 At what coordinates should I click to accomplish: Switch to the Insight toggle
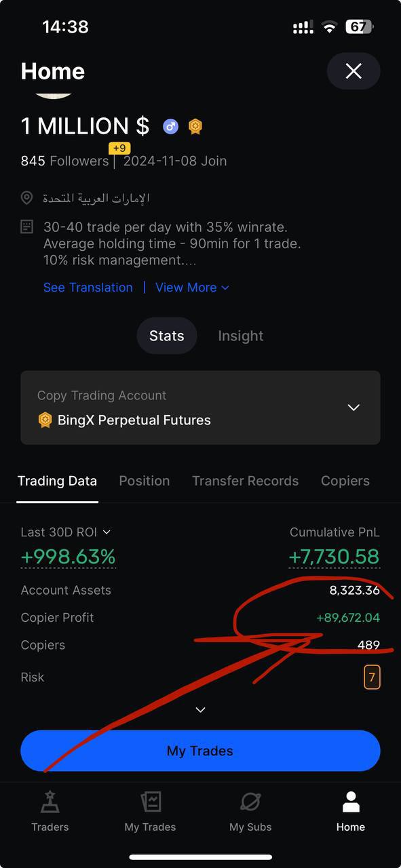(241, 336)
